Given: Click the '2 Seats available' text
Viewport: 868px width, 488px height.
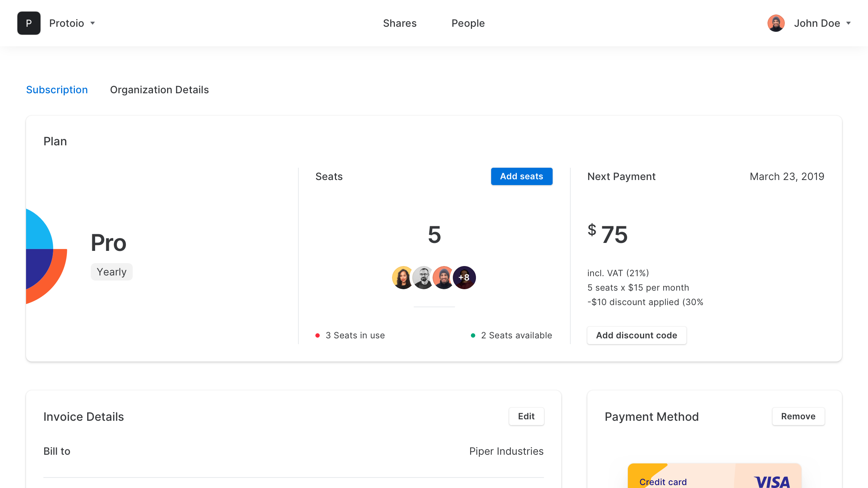Looking at the screenshot, I should [516, 335].
